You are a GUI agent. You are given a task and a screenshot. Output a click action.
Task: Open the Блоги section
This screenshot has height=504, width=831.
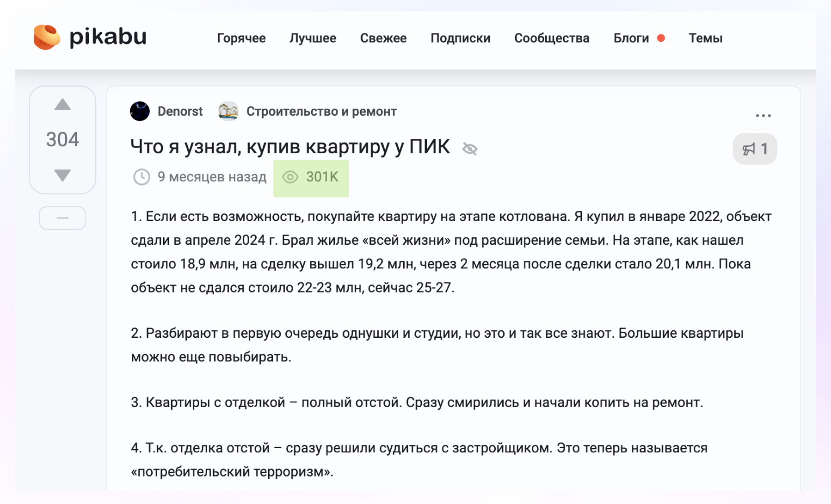tap(631, 38)
